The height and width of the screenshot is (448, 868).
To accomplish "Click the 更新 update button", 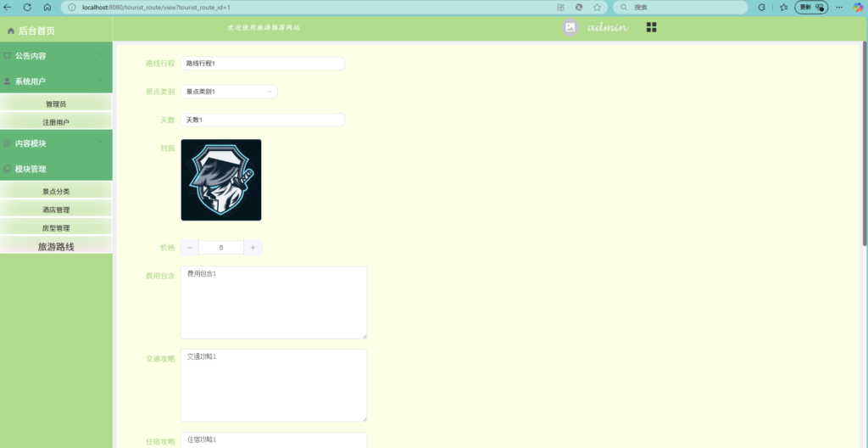I will click(811, 7).
